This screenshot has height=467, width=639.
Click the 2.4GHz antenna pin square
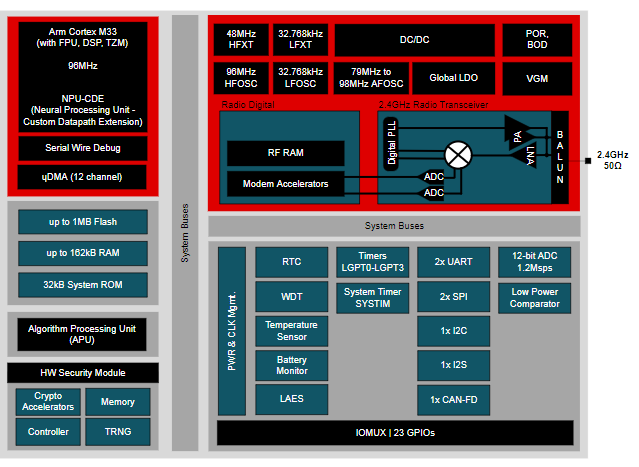[588, 161]
